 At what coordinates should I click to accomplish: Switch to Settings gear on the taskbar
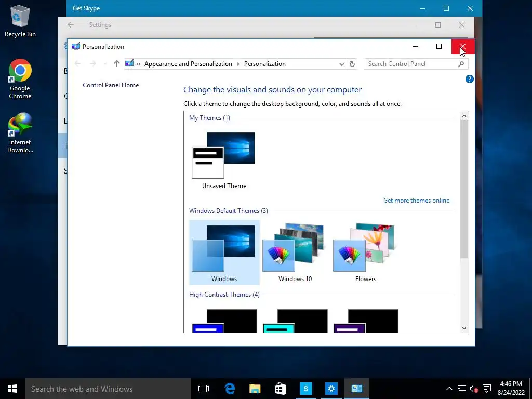pos(331,389)
